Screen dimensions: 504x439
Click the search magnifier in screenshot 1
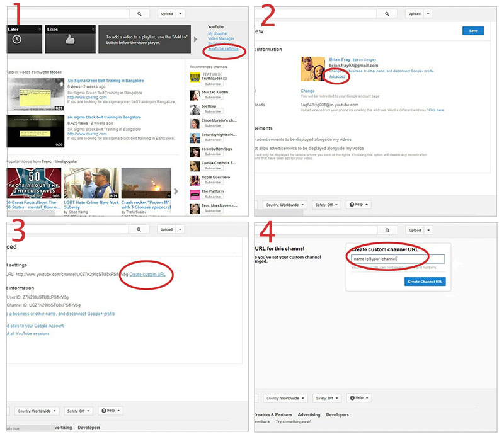click(139, 14)
